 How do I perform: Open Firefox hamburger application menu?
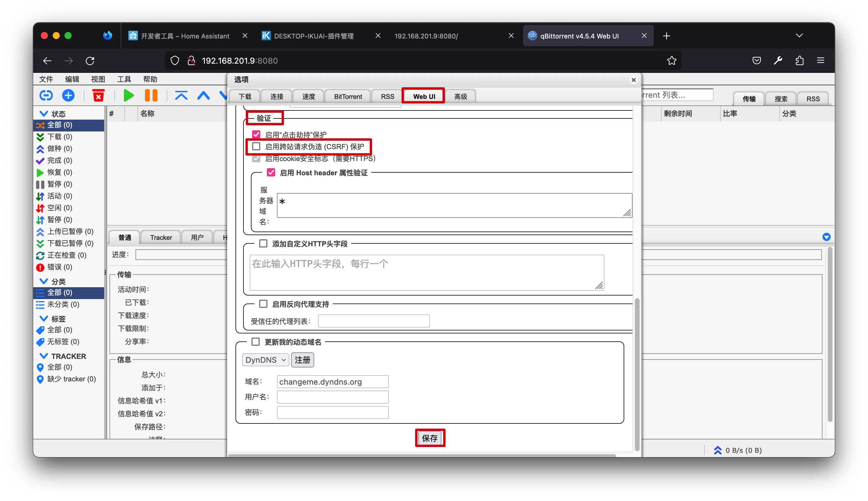tap(821, 61)
